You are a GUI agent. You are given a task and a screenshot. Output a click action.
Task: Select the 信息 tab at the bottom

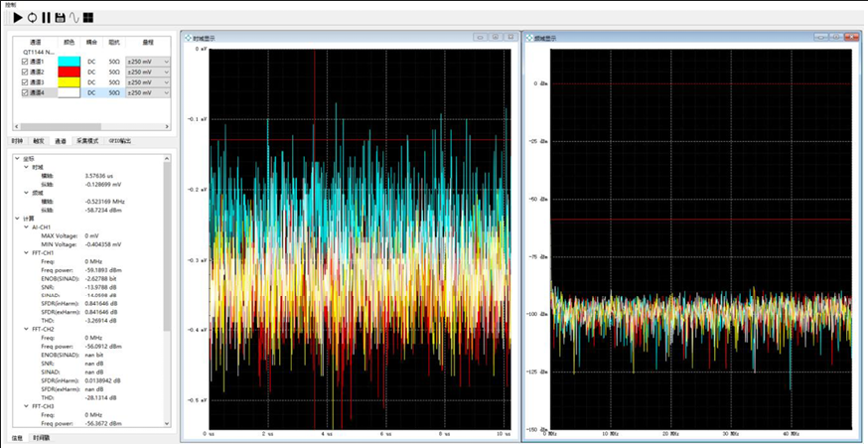point(17,438)
